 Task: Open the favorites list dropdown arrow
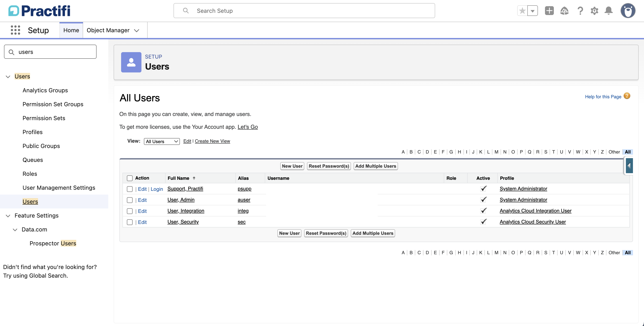tap(533, 11)
